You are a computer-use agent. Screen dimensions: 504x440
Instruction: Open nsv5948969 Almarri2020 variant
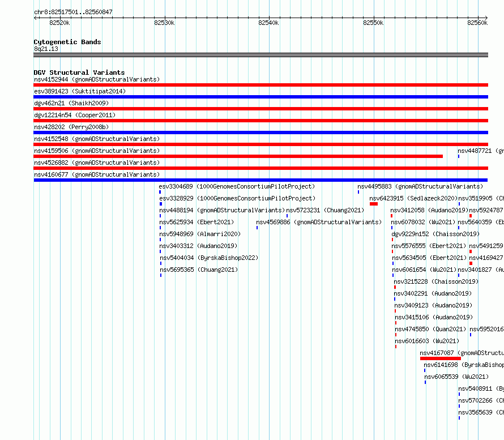[x=200, y=234]
